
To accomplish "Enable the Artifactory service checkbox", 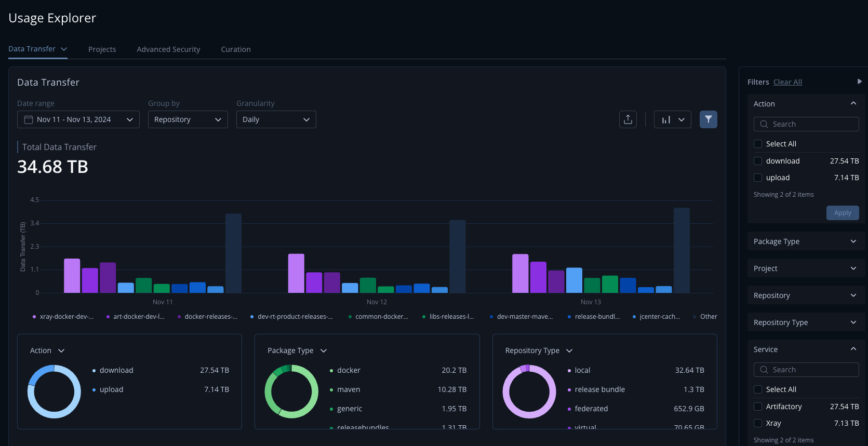I will point(758,407).
